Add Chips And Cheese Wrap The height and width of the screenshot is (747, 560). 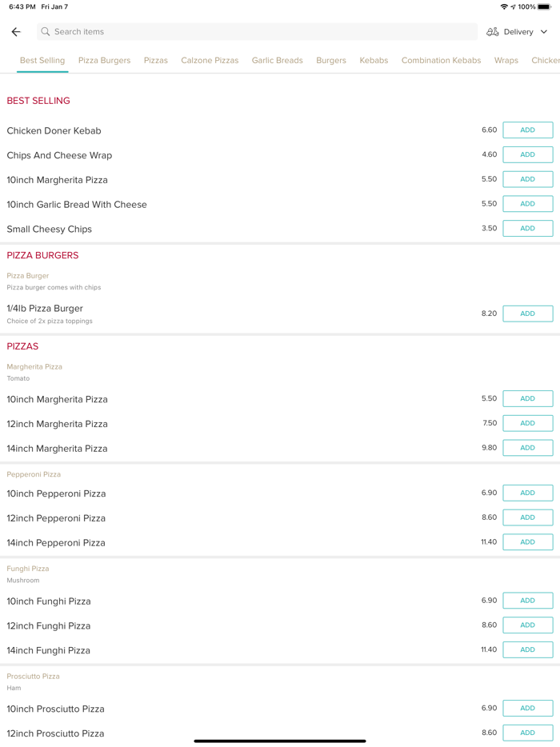[527, 154]
